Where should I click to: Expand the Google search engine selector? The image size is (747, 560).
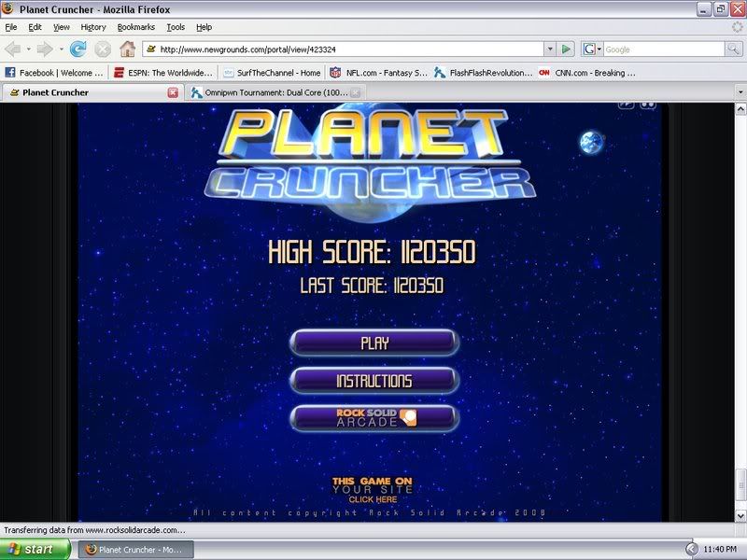click(592, 49)
